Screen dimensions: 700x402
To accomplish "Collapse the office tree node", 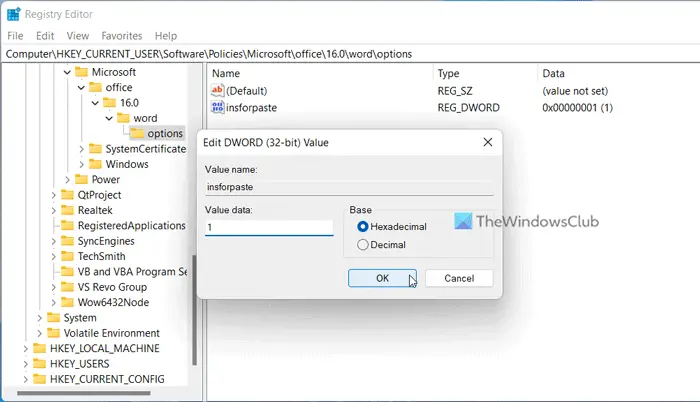I will click(81, 88).
